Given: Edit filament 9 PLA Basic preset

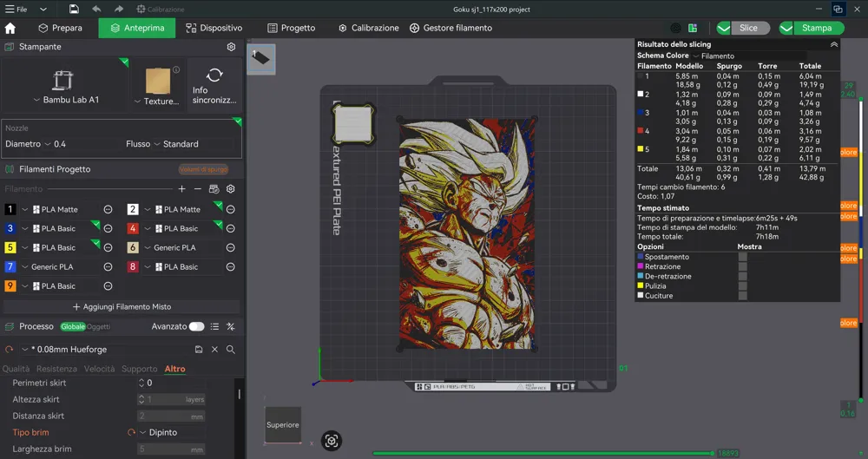Looking at the screenshot, I should click(108, 285).
